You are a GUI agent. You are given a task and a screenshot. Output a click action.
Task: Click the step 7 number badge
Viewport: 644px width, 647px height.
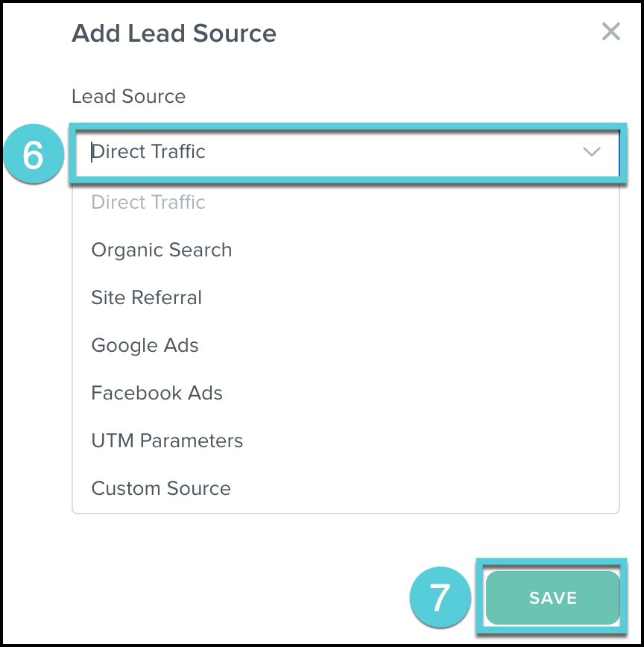pyautogui.click(x=441, y=598)
